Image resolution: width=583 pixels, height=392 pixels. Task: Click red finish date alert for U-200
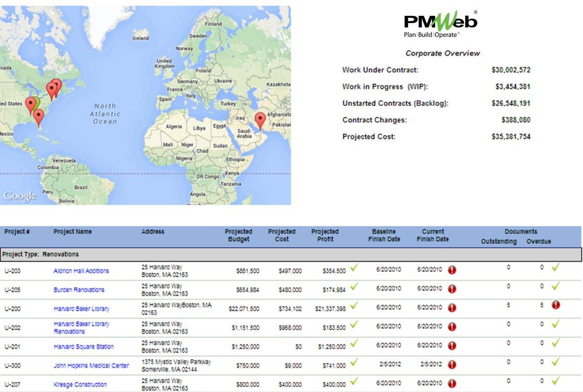(x=452, y=308)
